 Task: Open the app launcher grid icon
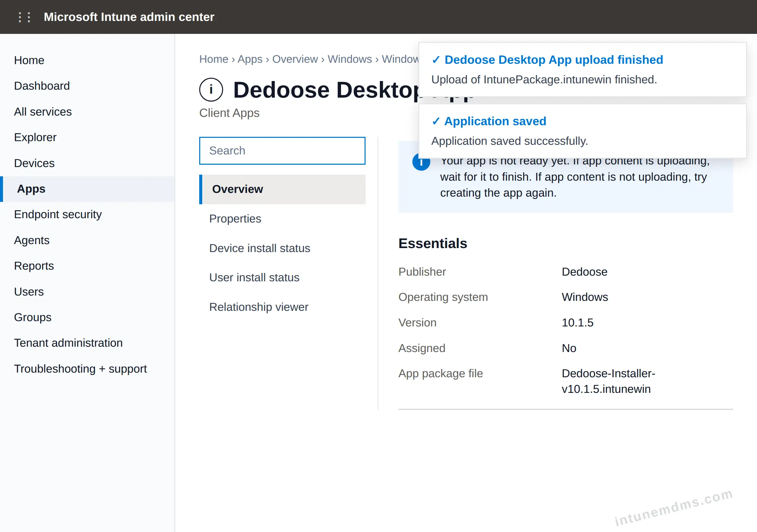[25, 17]
